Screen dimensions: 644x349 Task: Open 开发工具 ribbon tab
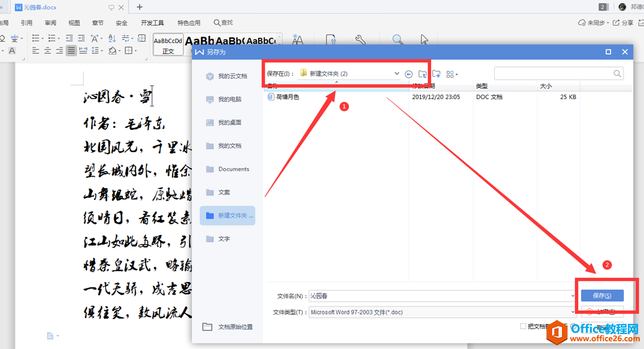tap(152, 23)
